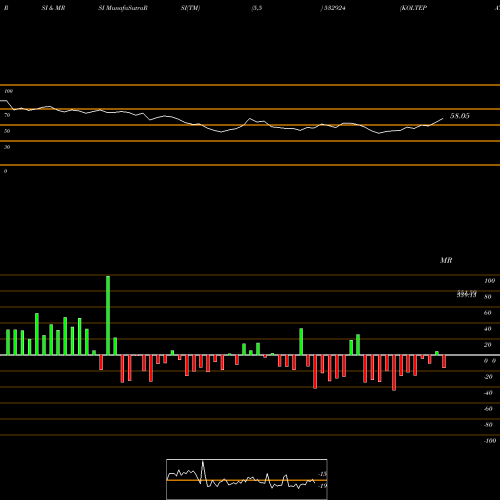Viewport: 500px width, 500px height.
Task: Click the 'SI & MR' header text
Action: click(x=53, y=8)
